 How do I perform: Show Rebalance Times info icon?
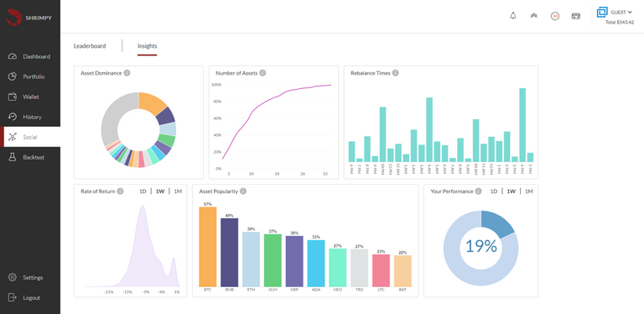click(x=395, y=73)
